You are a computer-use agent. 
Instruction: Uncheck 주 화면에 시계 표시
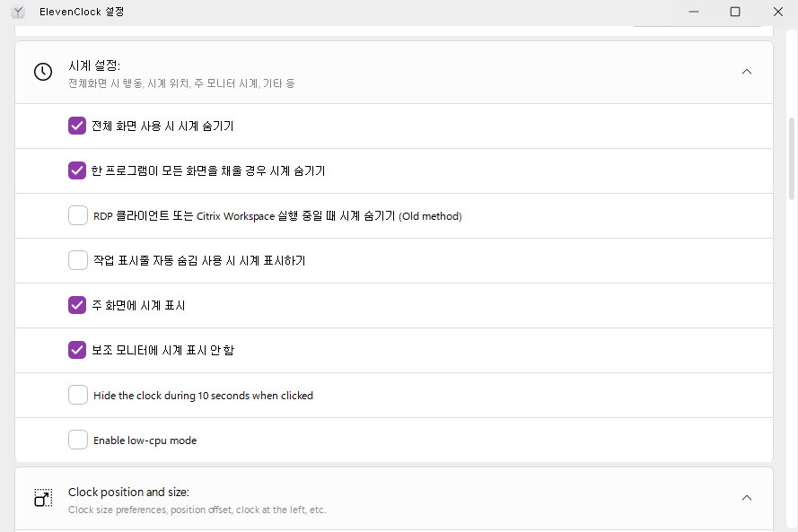[77, 305]
